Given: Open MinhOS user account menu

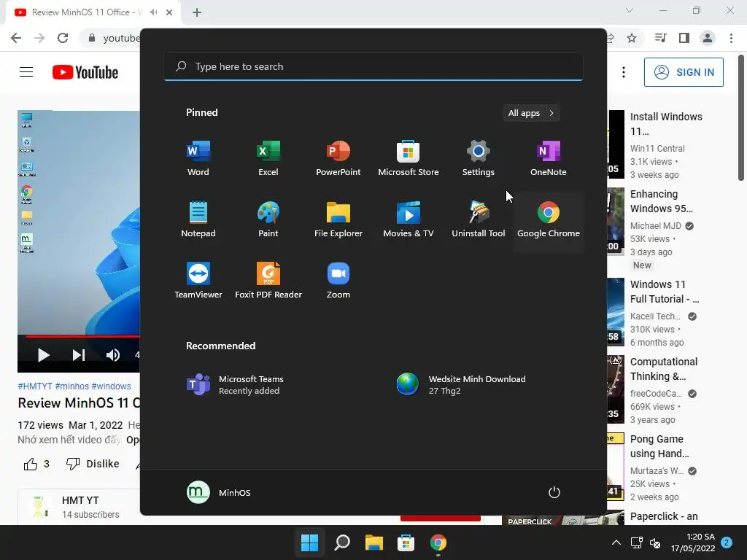Looking at the screenshot, I should [x=219, y=492].
